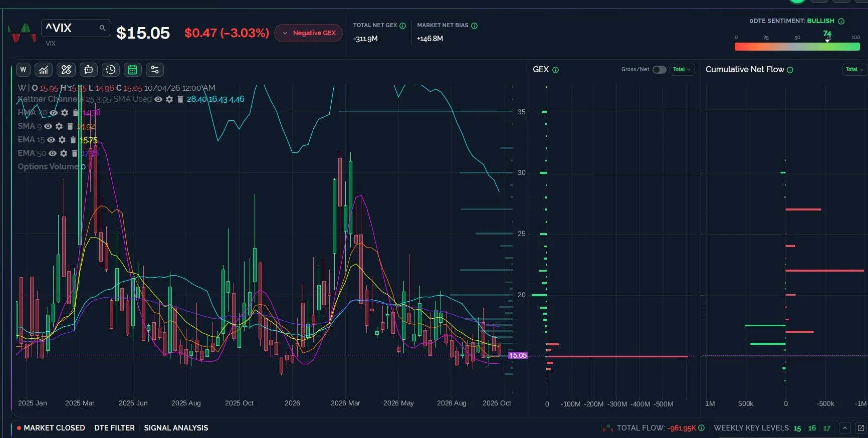Open EMA 50 settings gear

[x=64, y=153]
